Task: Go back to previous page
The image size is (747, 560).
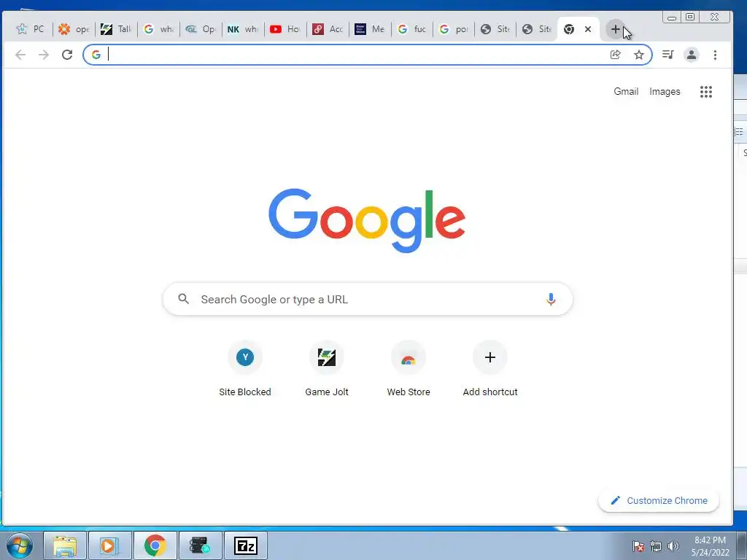Action: point(20,55)
